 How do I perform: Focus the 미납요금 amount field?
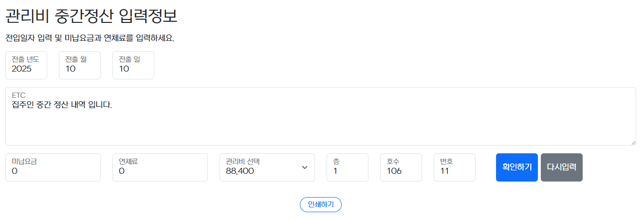pos(53,167)
